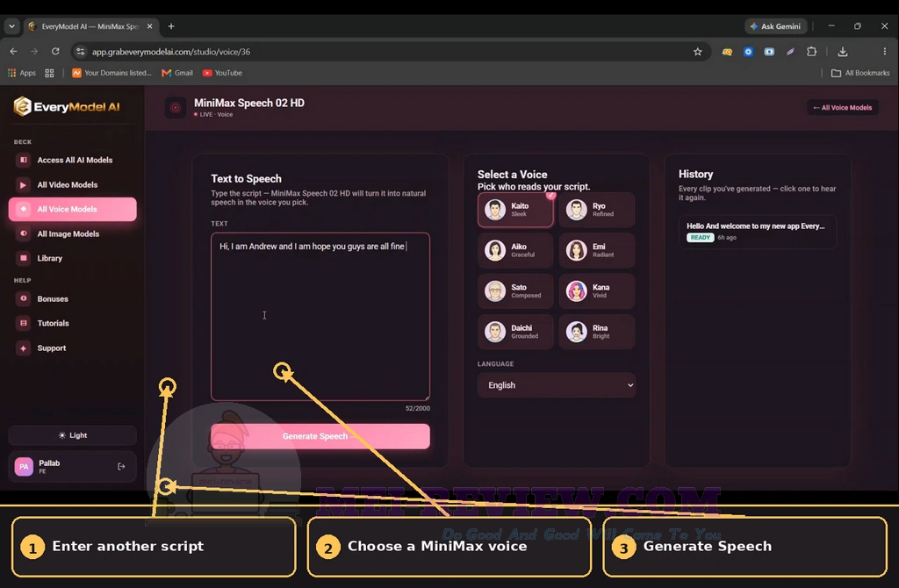Open the browser extensions puzzle icon
Viewport: 899px width, 588px height.
coord(811,52)
